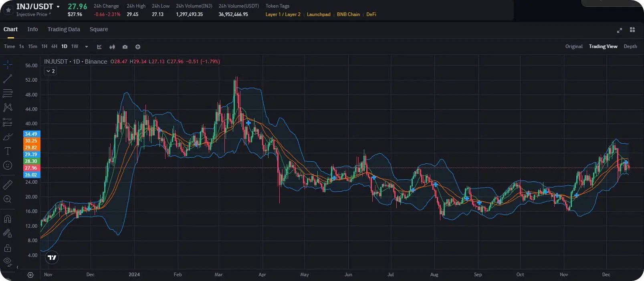Open the long/short position forecasting tool
644x281 pixels.
tap(8, 122)
